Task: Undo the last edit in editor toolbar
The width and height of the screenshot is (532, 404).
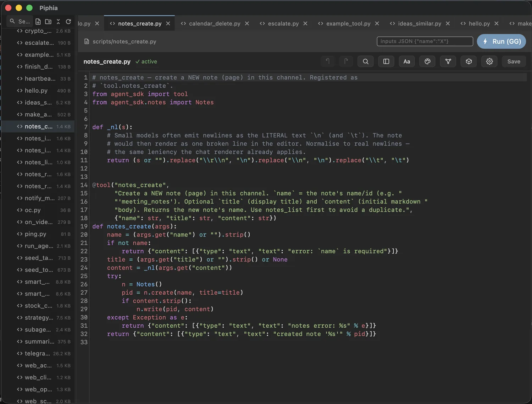Action: point(328,61)
